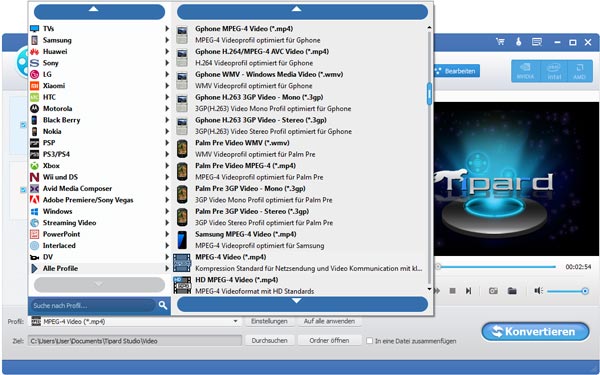Open the Profil dropdown arrow
600x375 pixels.
(236, 321)
